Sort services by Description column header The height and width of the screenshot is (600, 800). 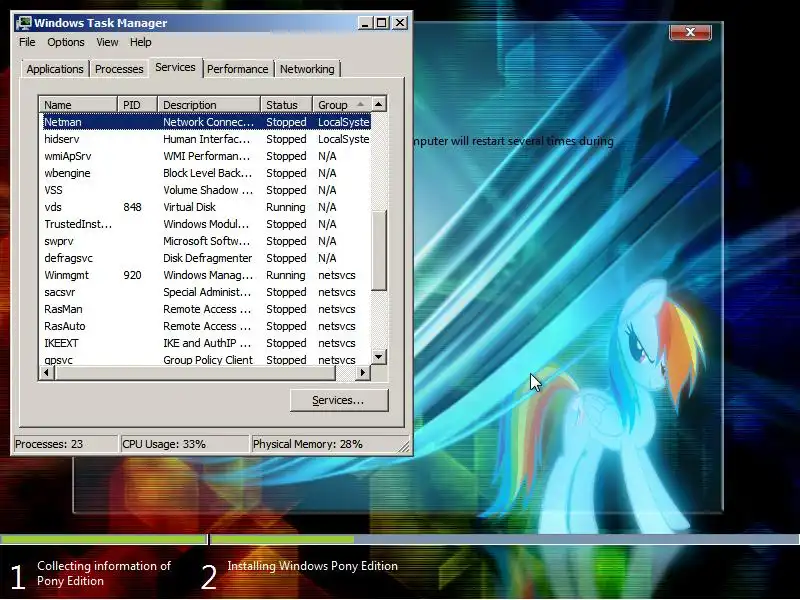coord(209,105)
